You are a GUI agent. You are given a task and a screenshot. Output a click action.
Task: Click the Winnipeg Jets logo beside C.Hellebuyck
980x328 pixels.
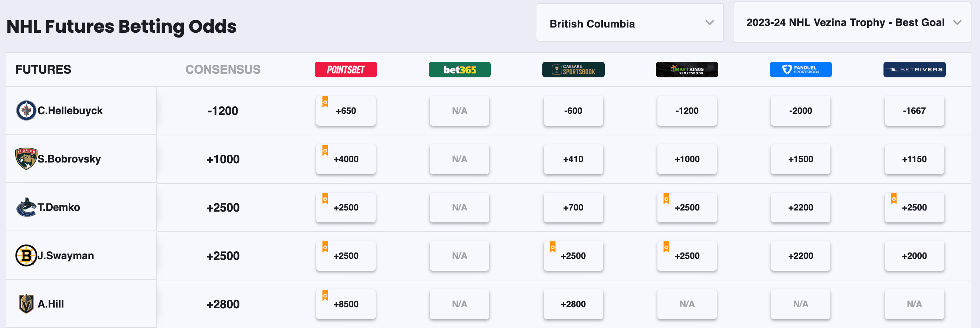click(26, 110)
